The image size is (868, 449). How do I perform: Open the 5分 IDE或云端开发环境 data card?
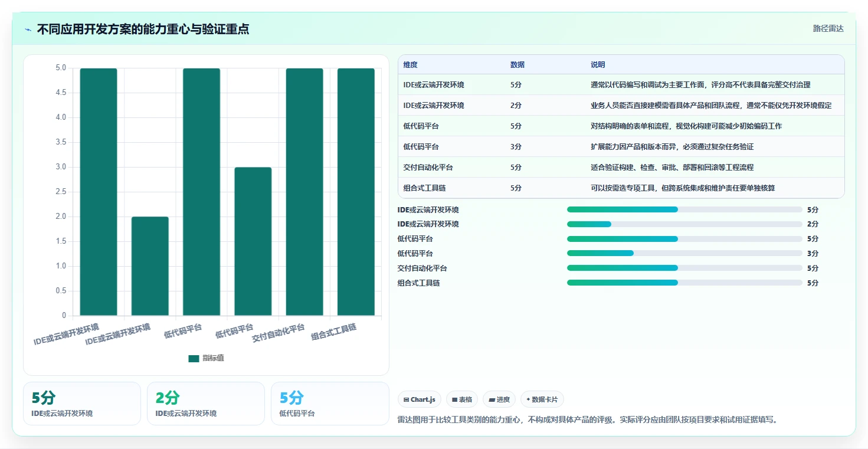(82, 404)
